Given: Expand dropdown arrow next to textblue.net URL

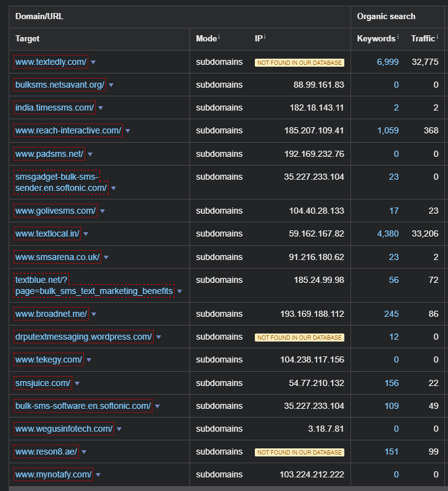Looking at the screenshot, I should point(180,292).
